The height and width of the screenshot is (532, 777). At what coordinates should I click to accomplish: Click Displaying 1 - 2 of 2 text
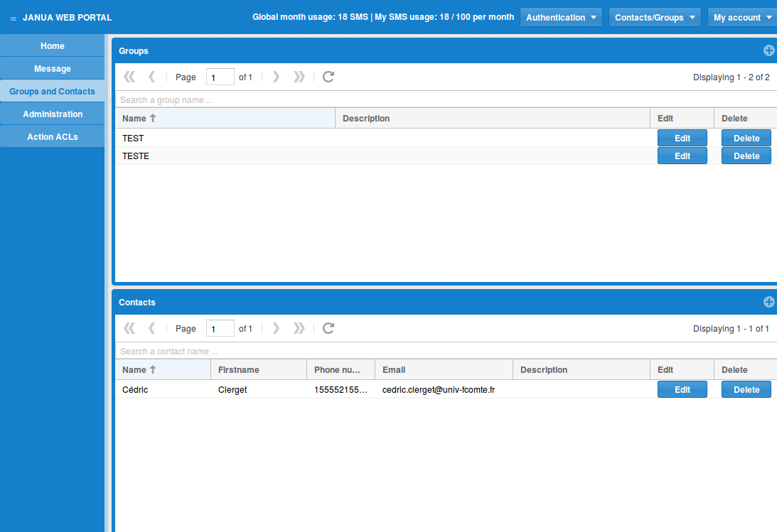731,77
